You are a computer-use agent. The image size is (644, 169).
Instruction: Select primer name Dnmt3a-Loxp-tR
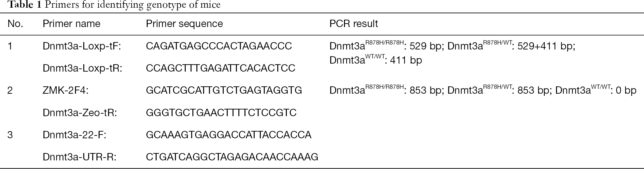[x=82, y=68]
